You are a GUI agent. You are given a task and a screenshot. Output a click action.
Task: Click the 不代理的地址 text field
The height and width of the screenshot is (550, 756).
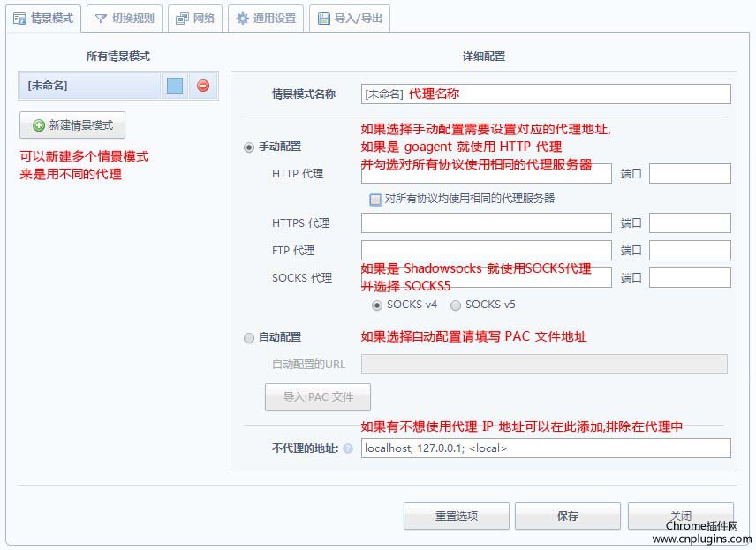546,448
